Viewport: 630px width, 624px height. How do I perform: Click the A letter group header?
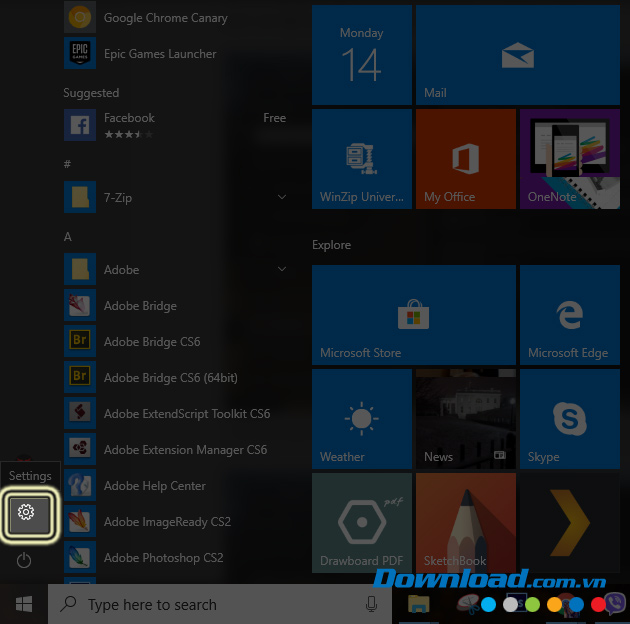68,237
